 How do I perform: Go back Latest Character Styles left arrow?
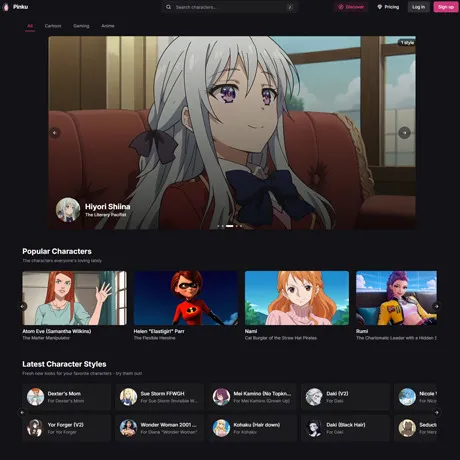pos(22,412)
